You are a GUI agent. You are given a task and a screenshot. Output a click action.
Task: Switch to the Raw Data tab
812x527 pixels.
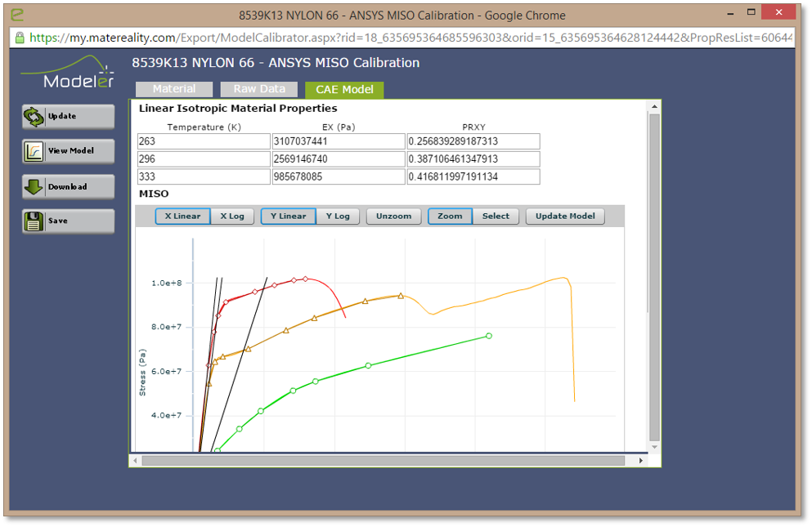pos(259,89)
